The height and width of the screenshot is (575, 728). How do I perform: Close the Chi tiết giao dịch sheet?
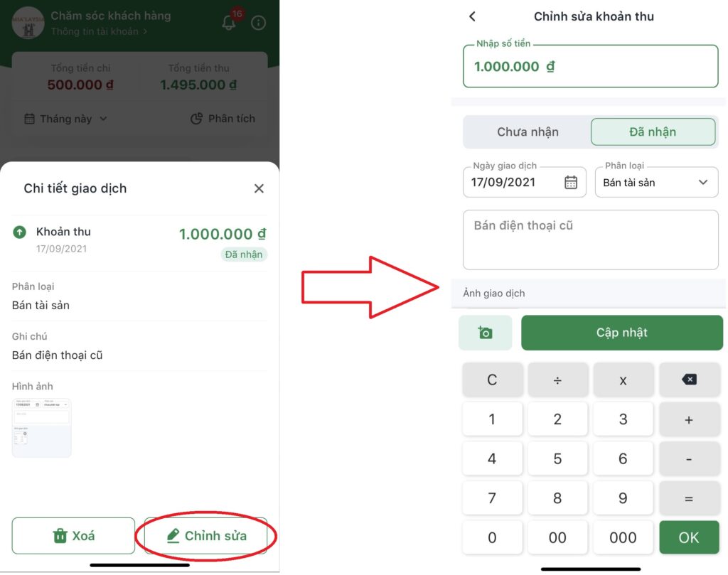[259, 188]
